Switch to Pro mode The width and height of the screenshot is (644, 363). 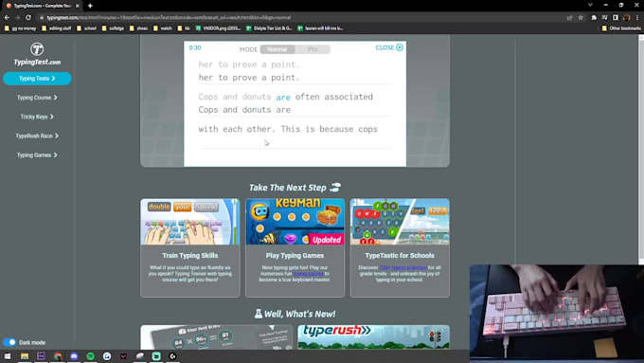coord(313,49)
